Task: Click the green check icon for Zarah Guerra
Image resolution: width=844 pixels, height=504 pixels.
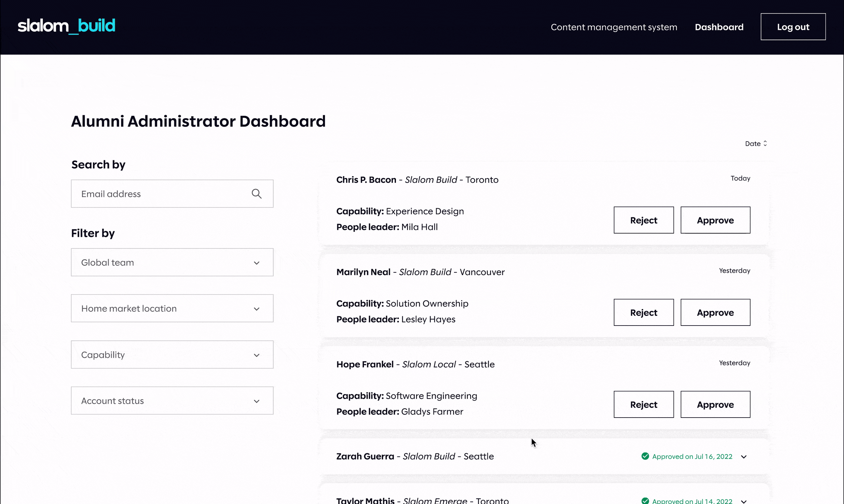Action: tap(645, 456)
